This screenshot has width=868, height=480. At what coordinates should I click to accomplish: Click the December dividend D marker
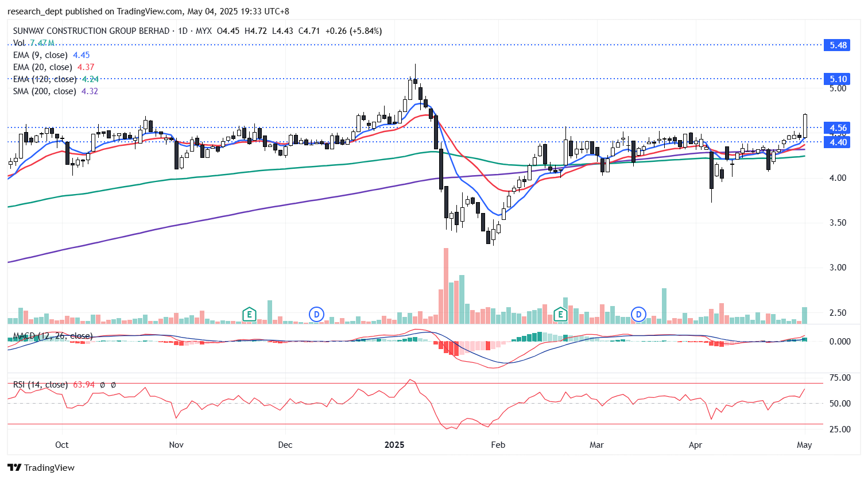(316, 314)
